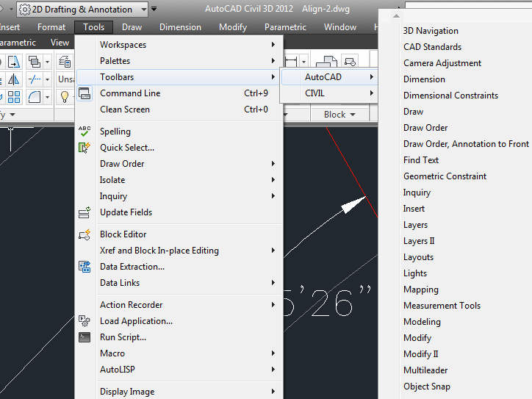Expand the Block panel dropdown
The image size is (532, 399).
point(339,115)
